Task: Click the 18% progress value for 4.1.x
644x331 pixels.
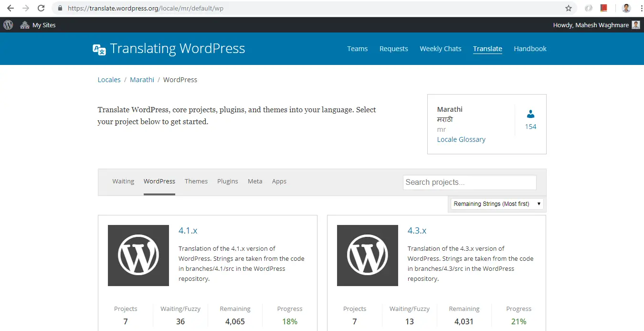Action: (x=290, y=321)
